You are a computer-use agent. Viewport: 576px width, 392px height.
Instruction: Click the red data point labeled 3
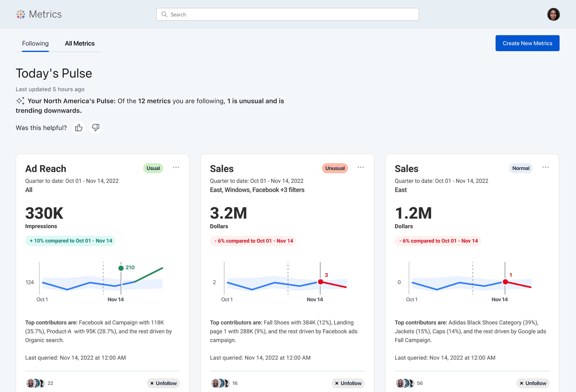pos(320,282)
